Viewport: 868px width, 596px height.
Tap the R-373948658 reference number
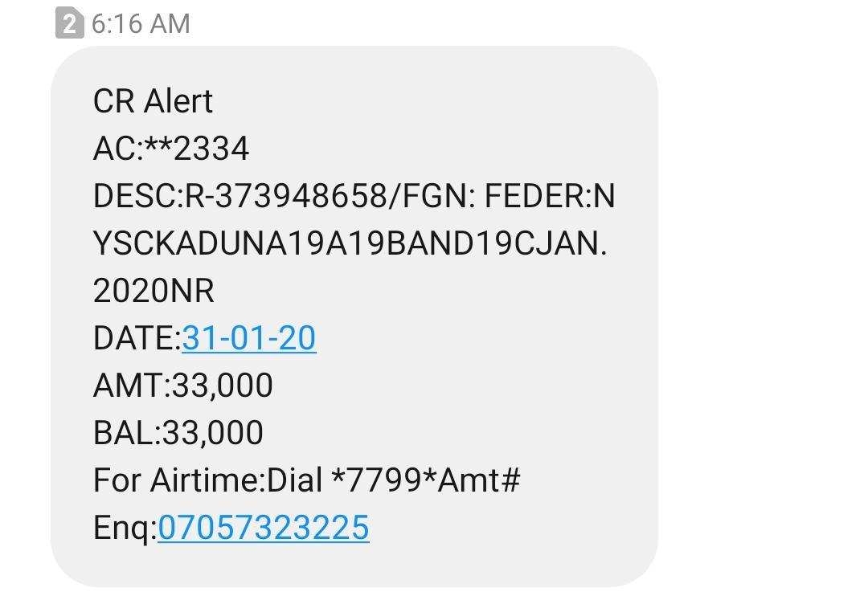(286, 197)
